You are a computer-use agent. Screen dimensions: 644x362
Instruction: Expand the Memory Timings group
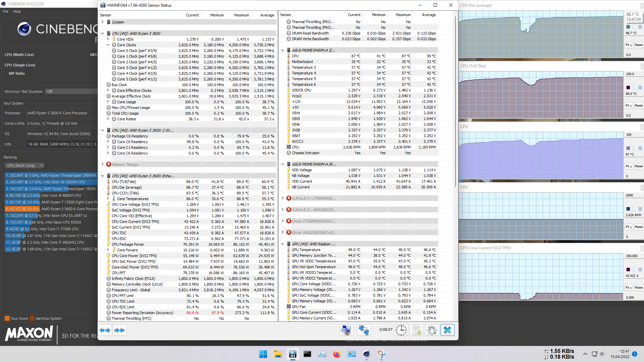103,165
